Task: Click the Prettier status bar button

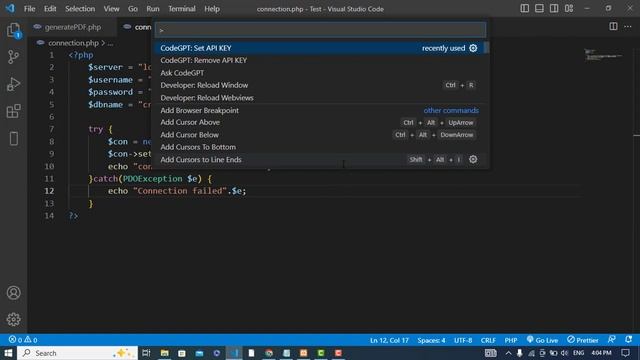Action: click(x=582, y=340)
